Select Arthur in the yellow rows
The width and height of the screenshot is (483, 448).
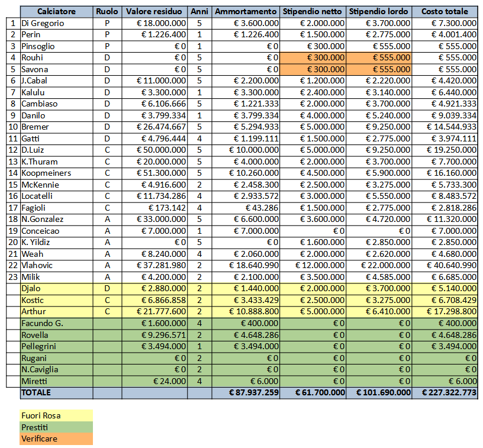[56, 311]
